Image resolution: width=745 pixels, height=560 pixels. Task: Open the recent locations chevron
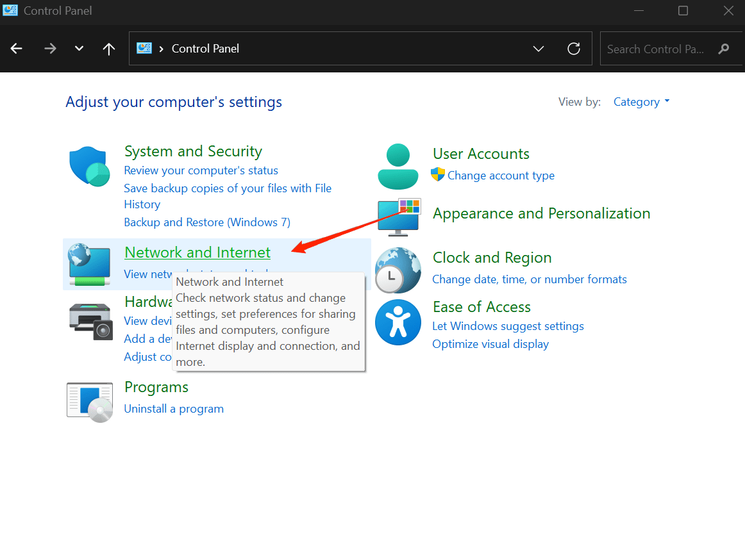[80, 49]
